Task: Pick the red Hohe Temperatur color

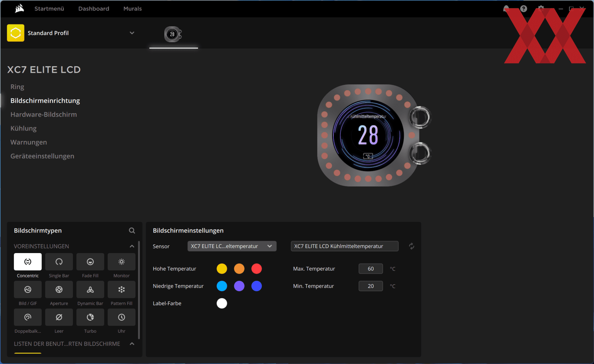Action: point(256,269)
